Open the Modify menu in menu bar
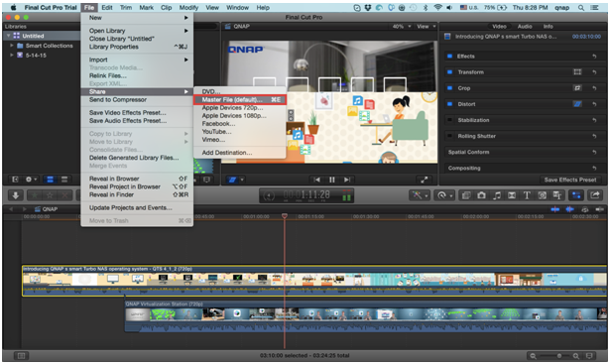The height and width of the screenshot is (364, 610). tap(188, 7)
